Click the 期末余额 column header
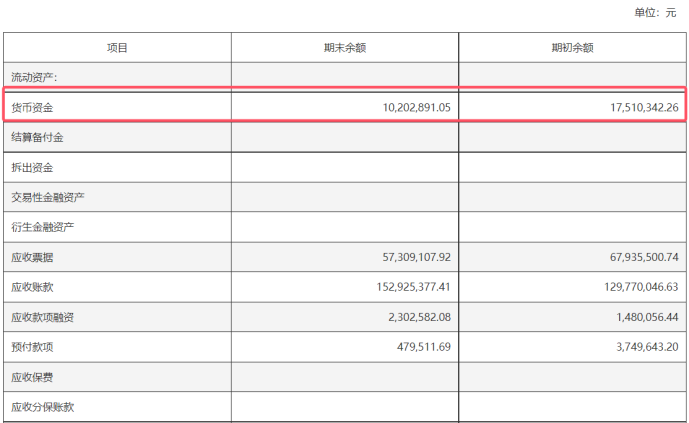The height and width of the screenshot is (423, 689). pos(344,47)
